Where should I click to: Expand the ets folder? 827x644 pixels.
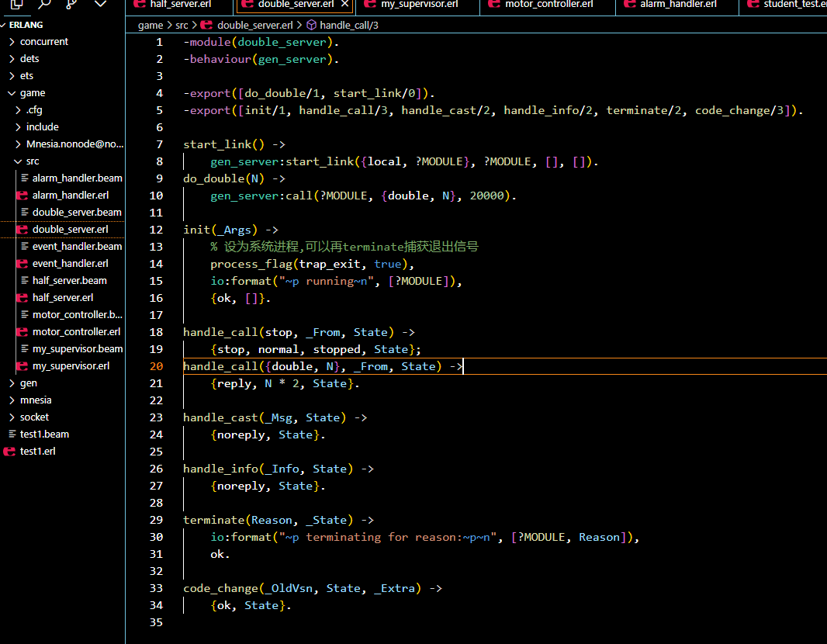(62, 76)
